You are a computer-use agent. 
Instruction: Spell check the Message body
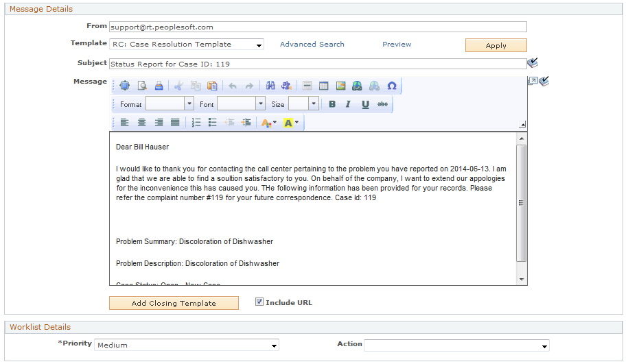pyautogui.click(x=544, y=81)
